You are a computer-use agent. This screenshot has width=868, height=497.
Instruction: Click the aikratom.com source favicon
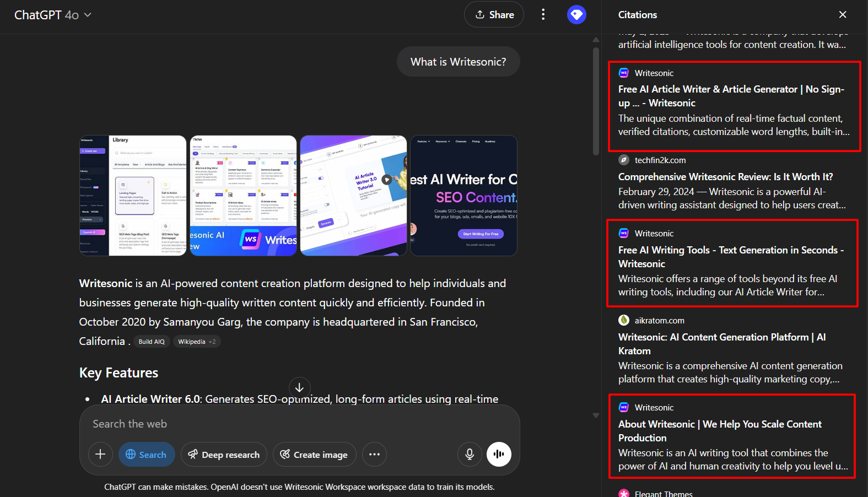(x=624, y=320)
